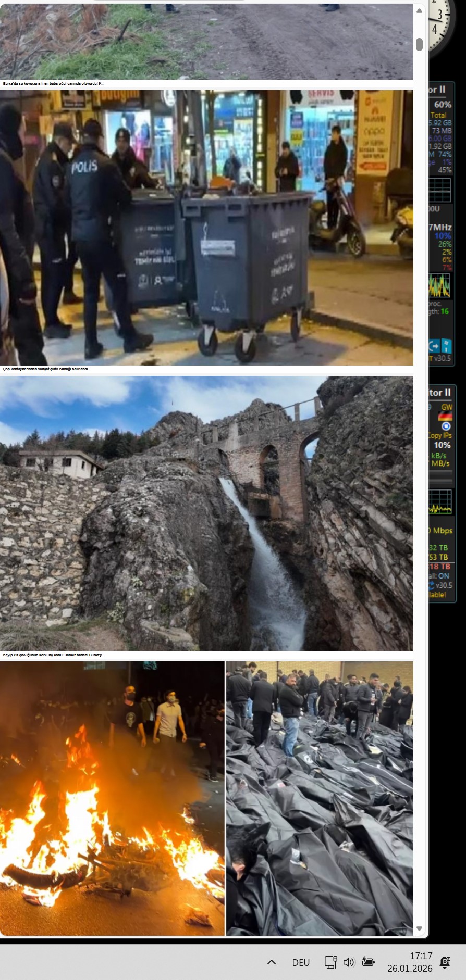
Task: Open the DEU input language switcher
Action: click(301, 962)
